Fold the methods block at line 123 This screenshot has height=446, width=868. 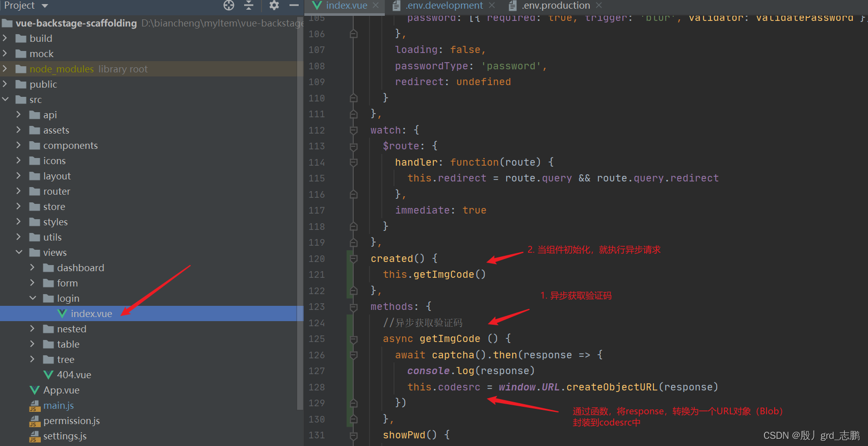[x=353, y=307]
